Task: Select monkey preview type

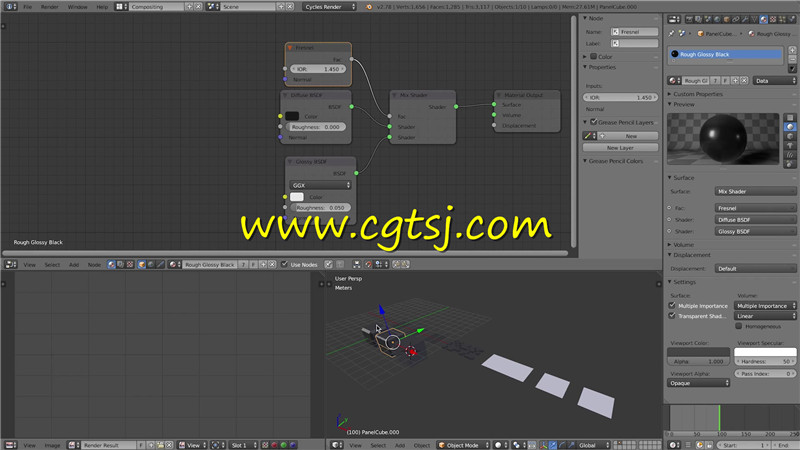Action: (790, 145)
